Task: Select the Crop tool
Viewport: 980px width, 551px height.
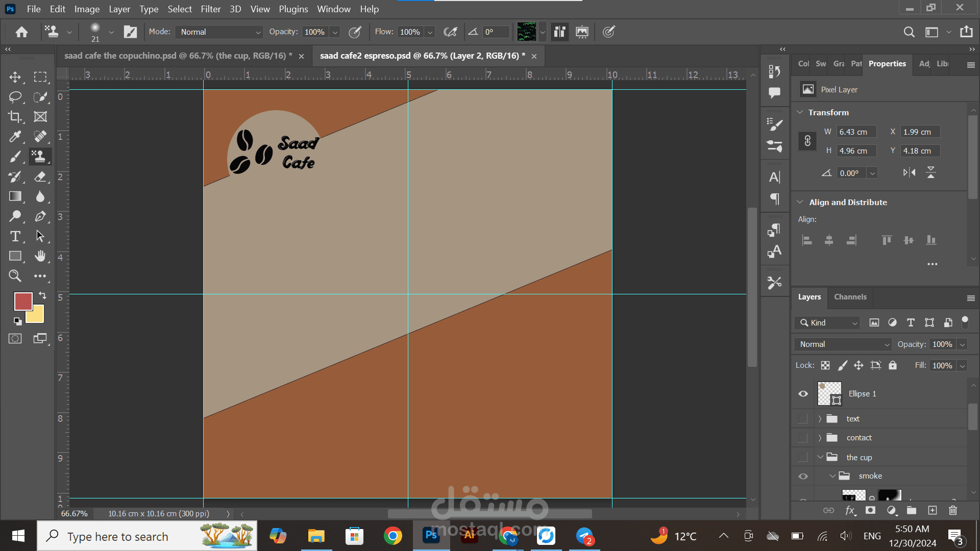Action: click(x=15, y=117)
